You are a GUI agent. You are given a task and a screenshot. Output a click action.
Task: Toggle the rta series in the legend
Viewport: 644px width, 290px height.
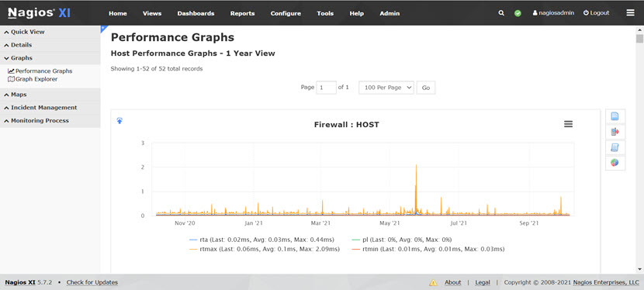261,239
